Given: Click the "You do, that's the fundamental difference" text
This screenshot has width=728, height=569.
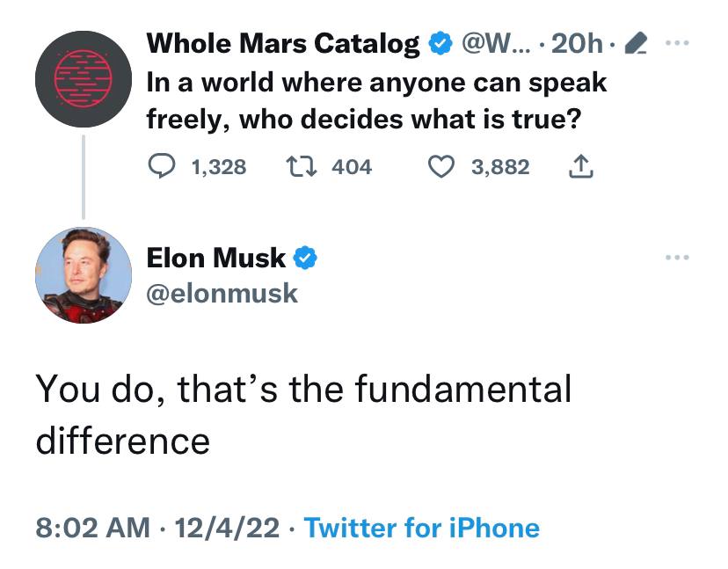Looking at the screenshot, I should (x=303, y=413).
